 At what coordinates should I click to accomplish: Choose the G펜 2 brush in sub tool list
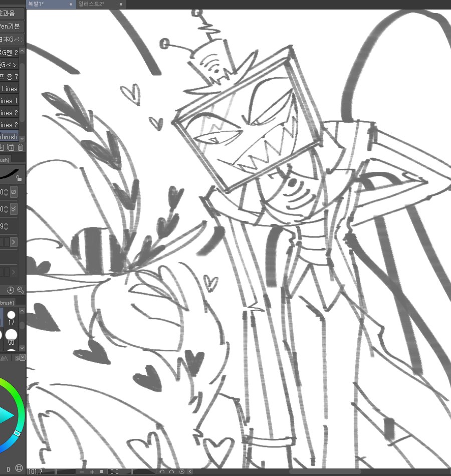pyautogui.click(x=10, y=53)
